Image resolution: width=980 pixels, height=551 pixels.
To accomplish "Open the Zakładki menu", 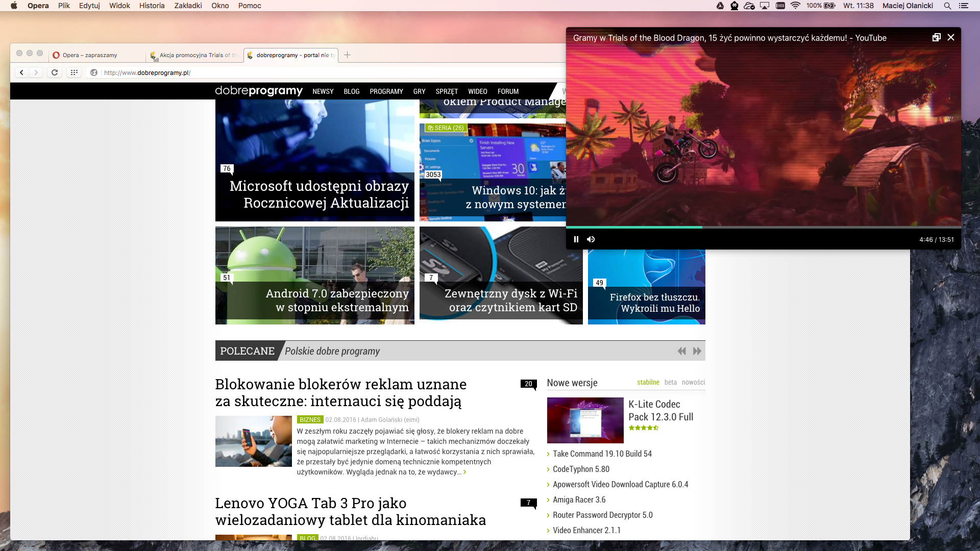I will 188,6.
